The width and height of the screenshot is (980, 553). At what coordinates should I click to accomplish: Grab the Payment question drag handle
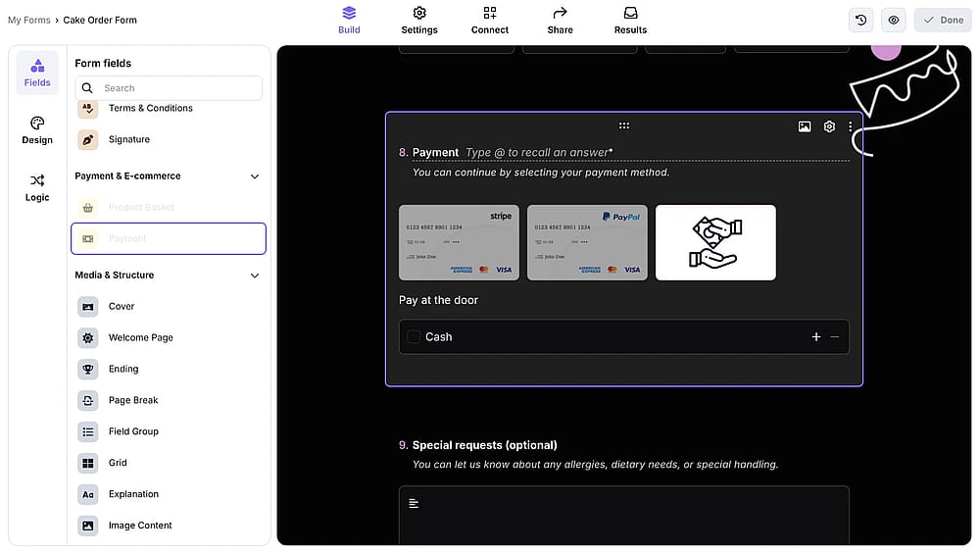click(x=623, y=126)
